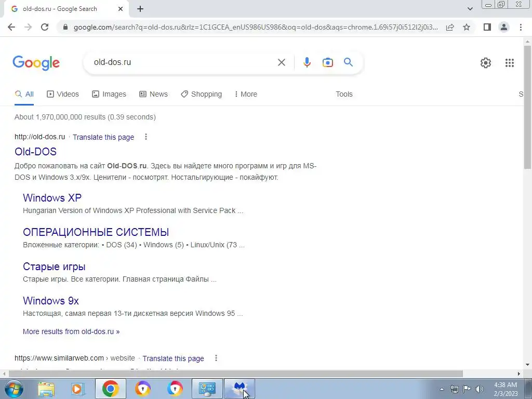The width and height of the screenshot is (532, 399).
Task: Open the Windows XP sitelink
Action: [x=52, y=198]
